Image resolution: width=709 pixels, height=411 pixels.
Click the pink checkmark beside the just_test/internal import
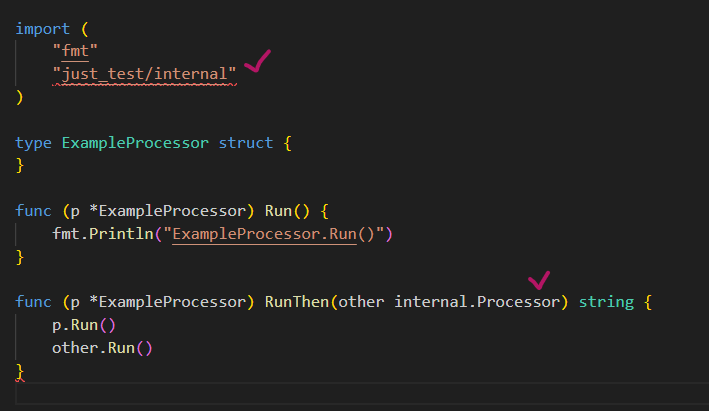[257, 64]
